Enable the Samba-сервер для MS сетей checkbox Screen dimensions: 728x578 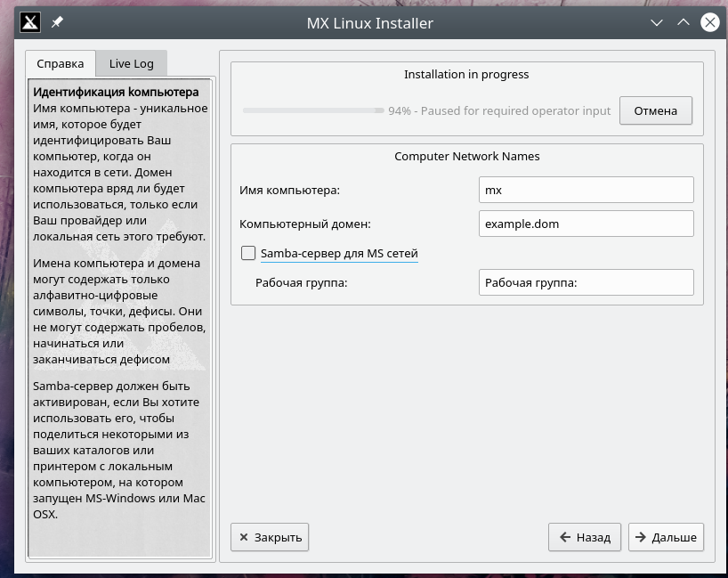click(x=248, y=254)
